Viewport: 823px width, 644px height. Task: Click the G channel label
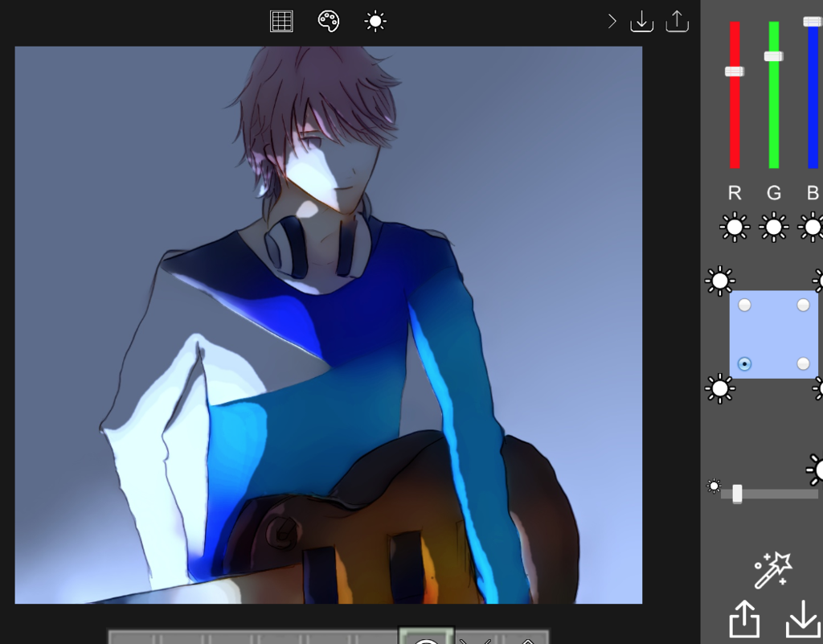774,193
